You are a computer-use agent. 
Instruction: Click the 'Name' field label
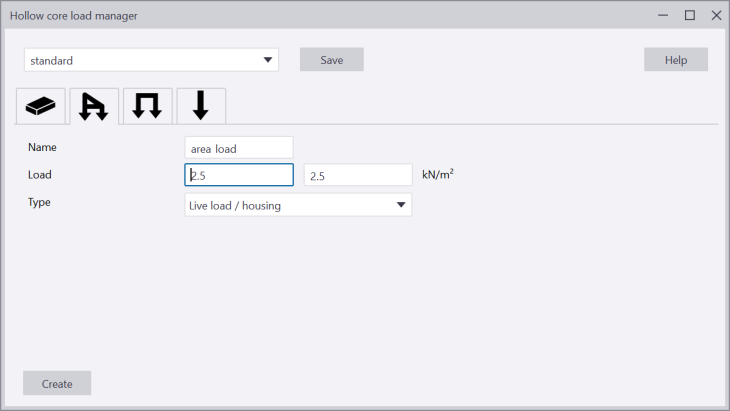[x=42, y=148]
